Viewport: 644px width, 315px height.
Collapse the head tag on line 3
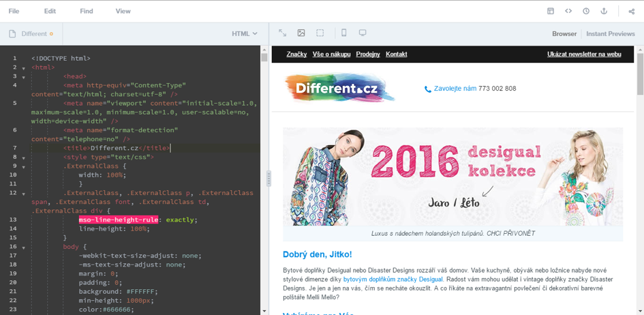24,77
